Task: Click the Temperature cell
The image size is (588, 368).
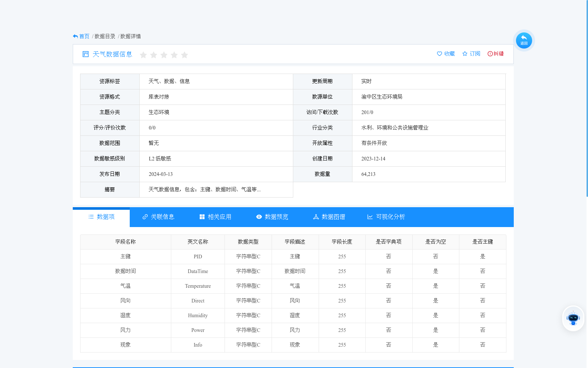Action: [x=198, y=286]
